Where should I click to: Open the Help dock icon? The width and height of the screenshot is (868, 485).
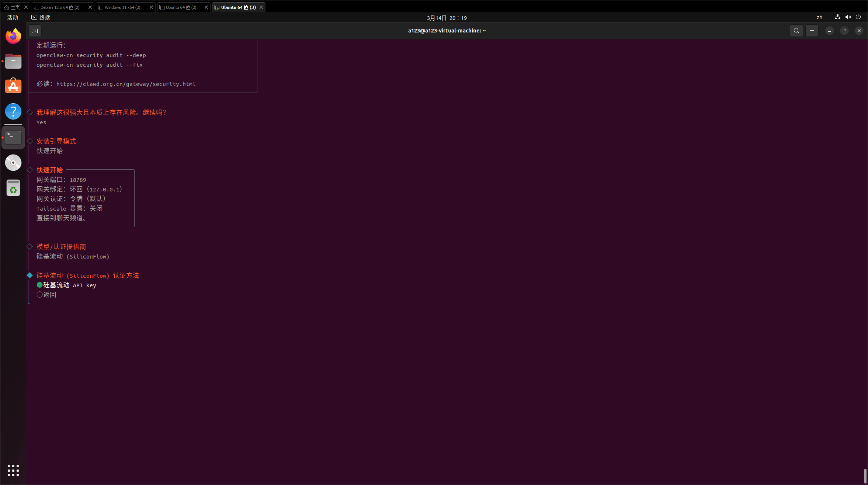pyautogui.click(x=13, y=111)
